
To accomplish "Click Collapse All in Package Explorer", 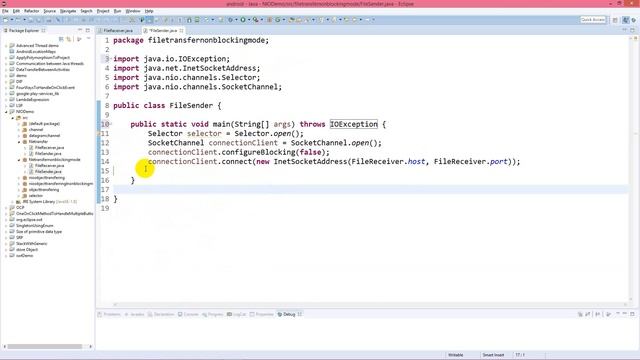I will coord(61,39).
